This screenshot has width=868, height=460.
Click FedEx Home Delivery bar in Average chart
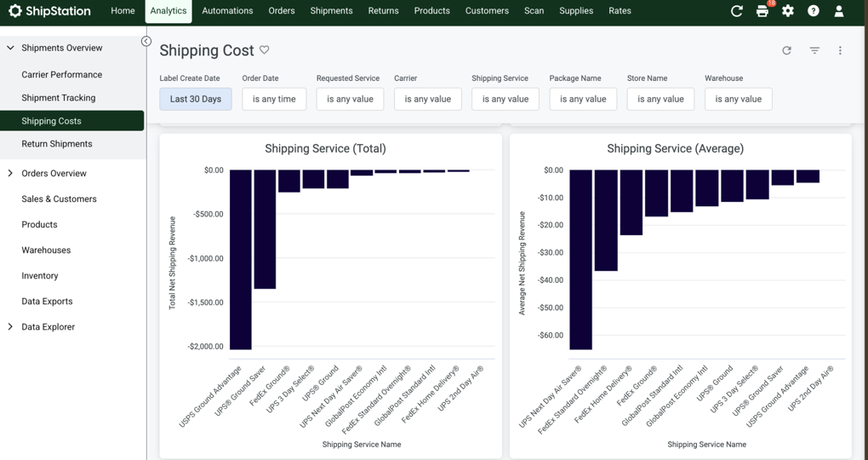click(631, 202)
